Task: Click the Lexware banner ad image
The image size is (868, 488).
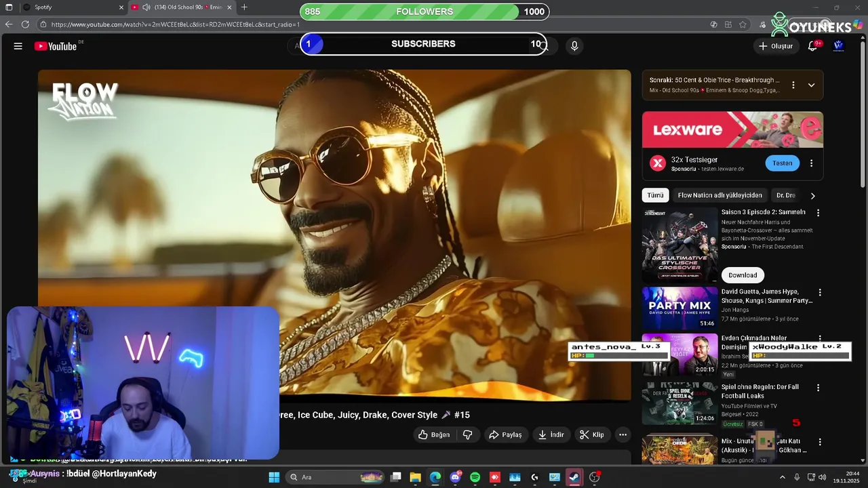Action: click(732, 129)
